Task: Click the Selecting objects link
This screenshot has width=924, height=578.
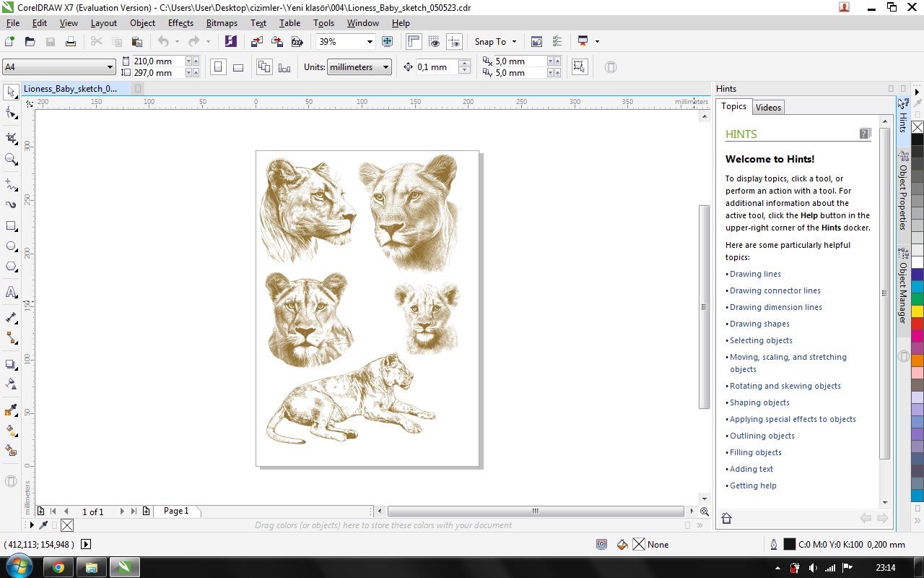Action: [761, 340]
